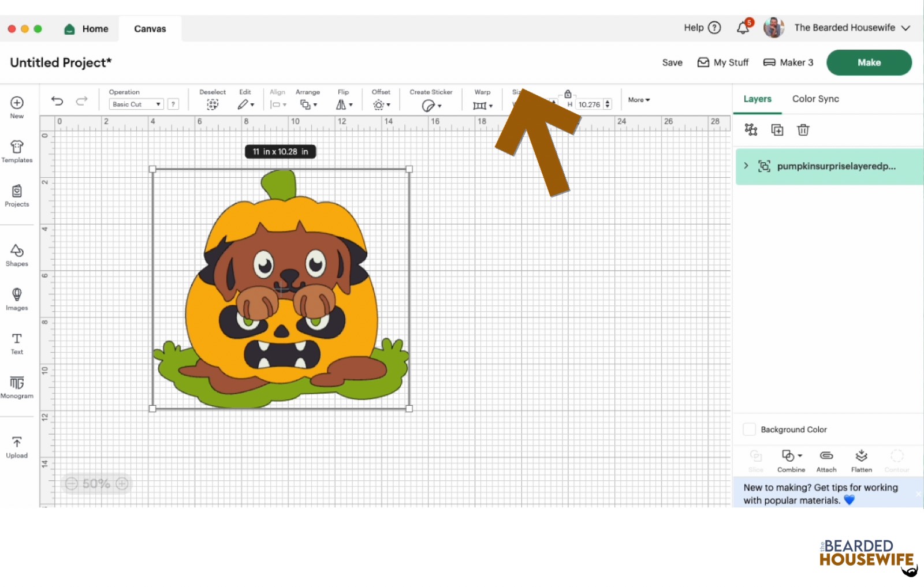Switch to the Color Sync tab
The height and width of the screenshot is (587, 924).
click(815, 99)
